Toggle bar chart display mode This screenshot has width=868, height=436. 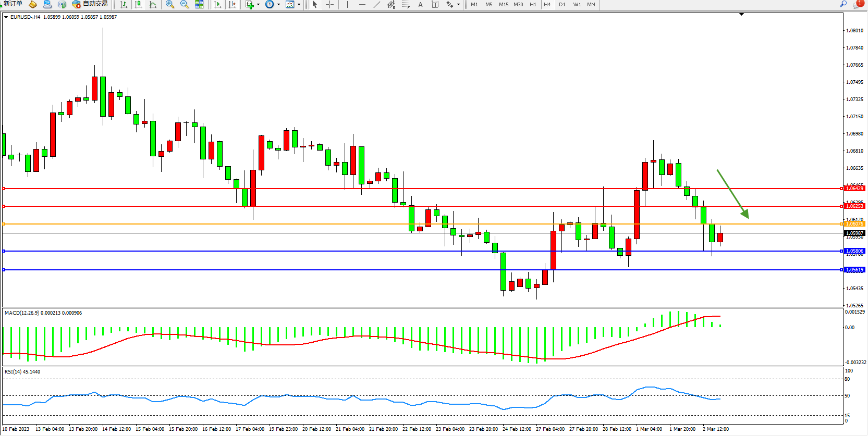(124, 4)
